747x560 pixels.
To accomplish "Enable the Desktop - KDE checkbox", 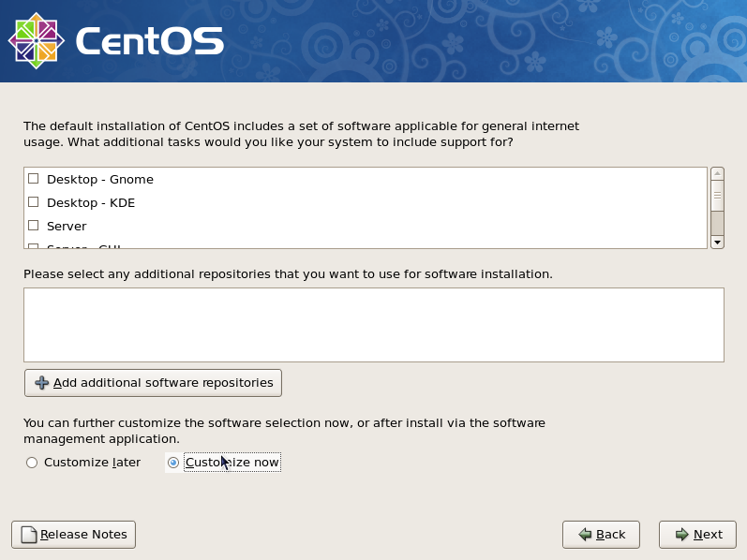I will click(34, 202).
